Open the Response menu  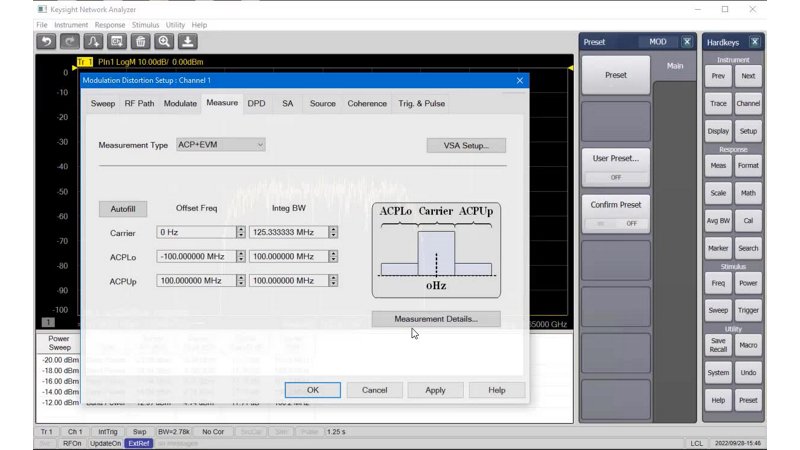(x=110, y=25)
